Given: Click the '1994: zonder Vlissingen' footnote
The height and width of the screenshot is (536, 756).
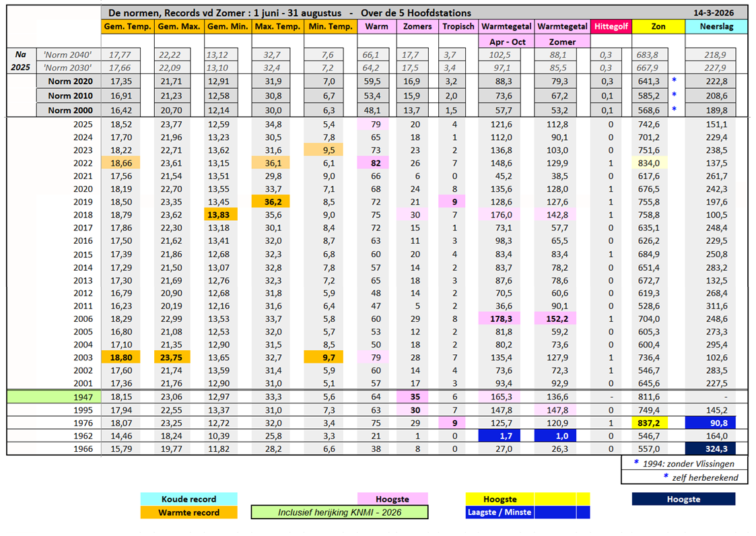Looking at the screenshot, I should [684, 463].
